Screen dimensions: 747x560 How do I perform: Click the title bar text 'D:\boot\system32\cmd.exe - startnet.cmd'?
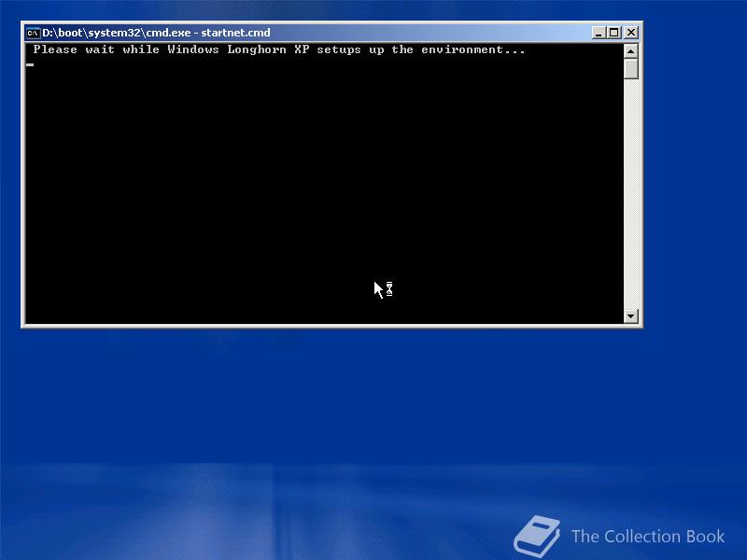click(x=156, y=33)
